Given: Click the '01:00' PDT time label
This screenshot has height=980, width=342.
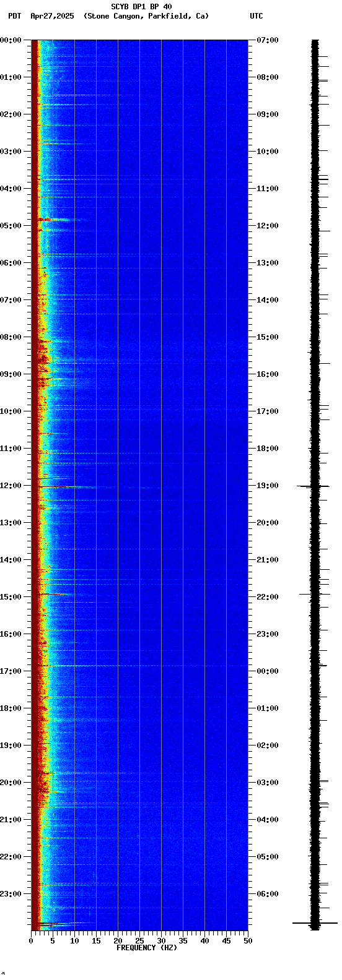Looking at the screenshot, I should point(11,77).
